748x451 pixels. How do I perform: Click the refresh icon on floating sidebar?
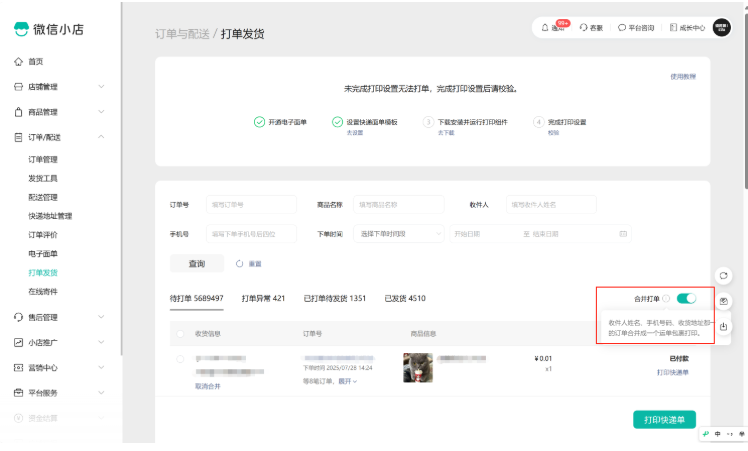(723, 276)
